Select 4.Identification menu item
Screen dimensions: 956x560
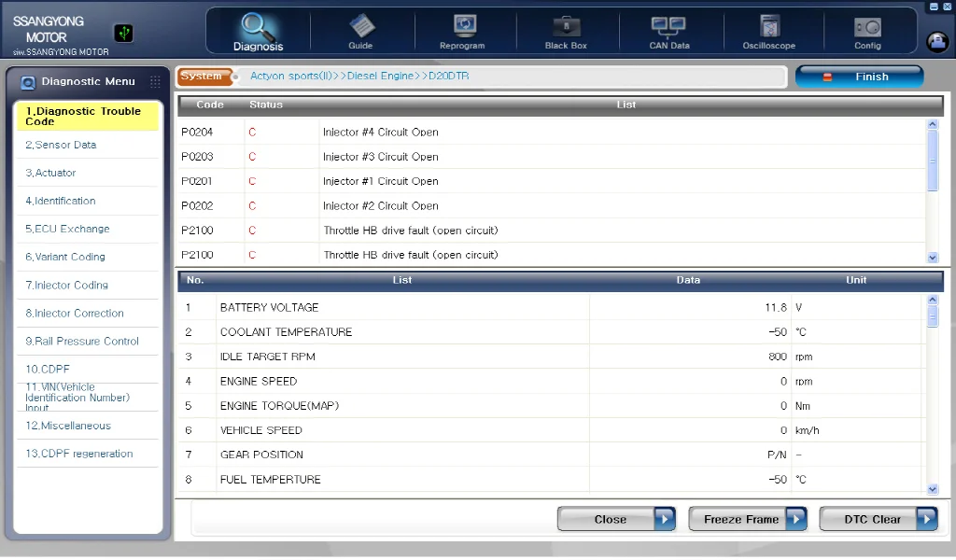point(88,201)
